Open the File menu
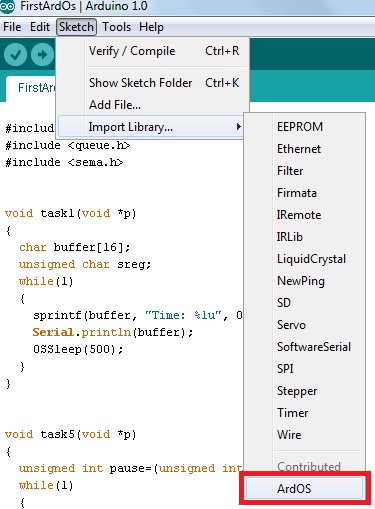 [12, 27]
